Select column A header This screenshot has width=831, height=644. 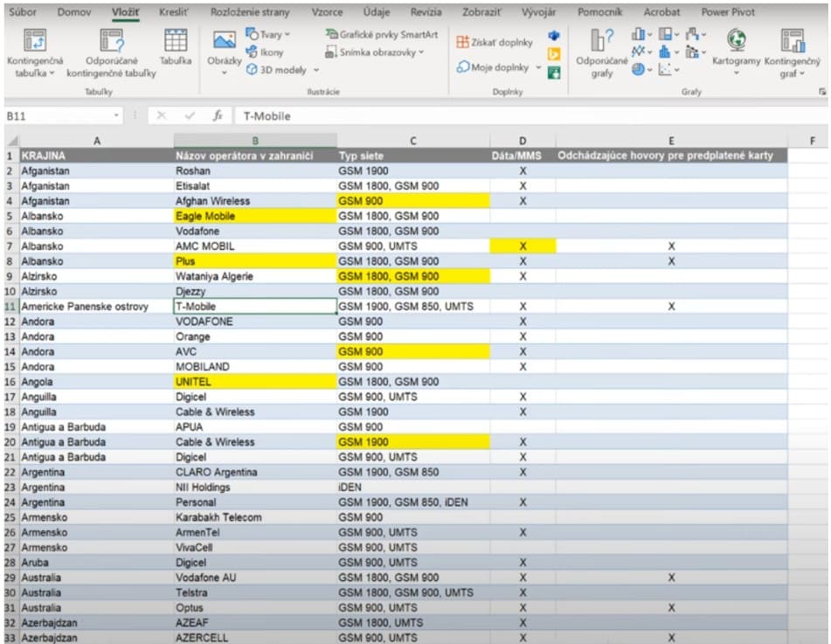(x=96, y=141)
